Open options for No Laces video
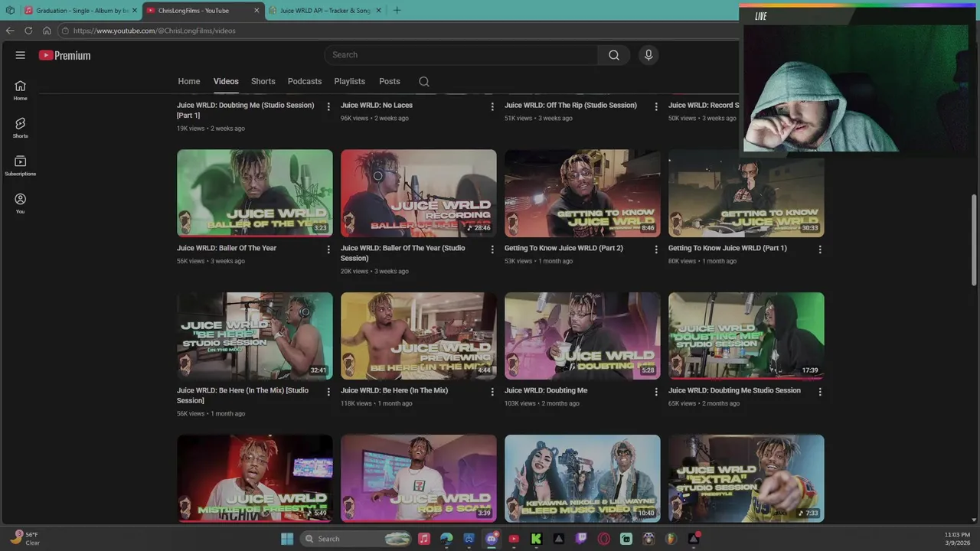 [492, 107]
